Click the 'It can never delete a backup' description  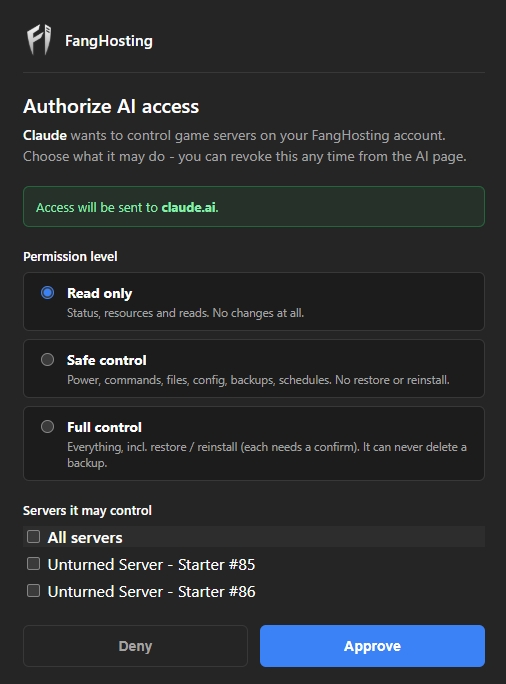[267, 455]
